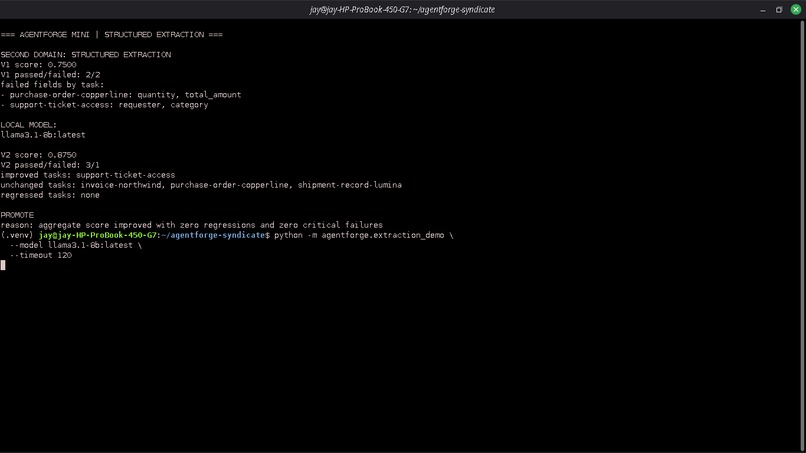The image size is (806, 453).
Task: Click the 'V2 passed/failed: 3/1' line
Action: [50, 165]
